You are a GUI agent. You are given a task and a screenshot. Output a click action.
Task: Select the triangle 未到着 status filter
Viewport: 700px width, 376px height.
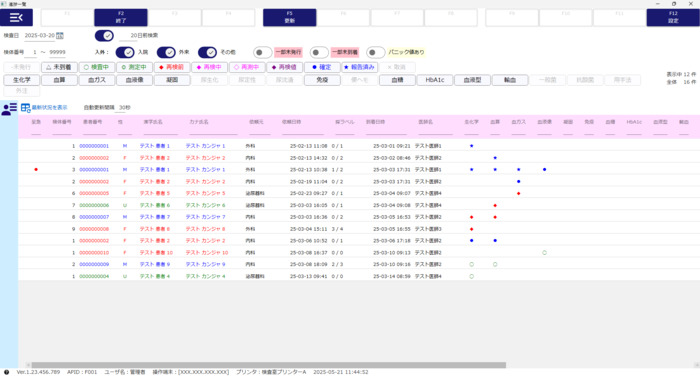[x=59, y=67]
